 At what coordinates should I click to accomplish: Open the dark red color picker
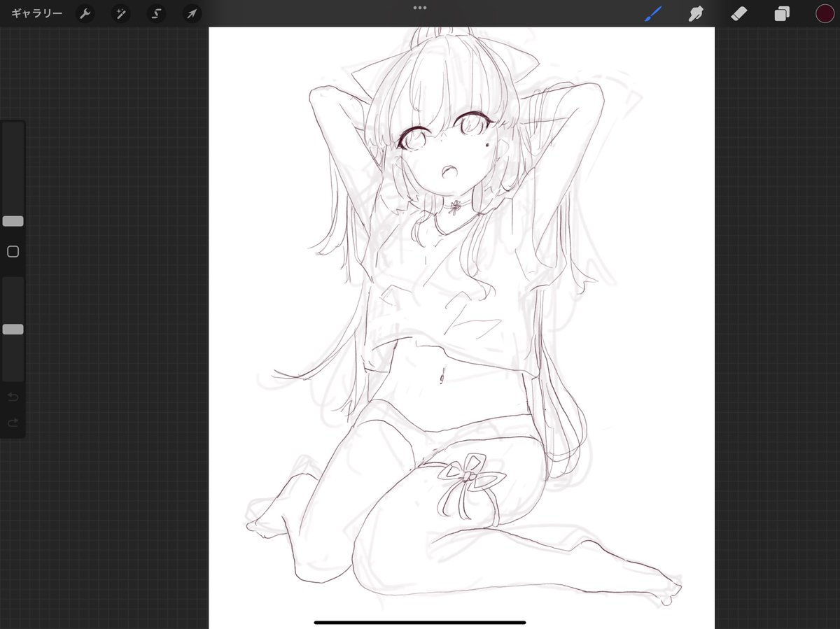pyautogui.click(x=825, y=14)
